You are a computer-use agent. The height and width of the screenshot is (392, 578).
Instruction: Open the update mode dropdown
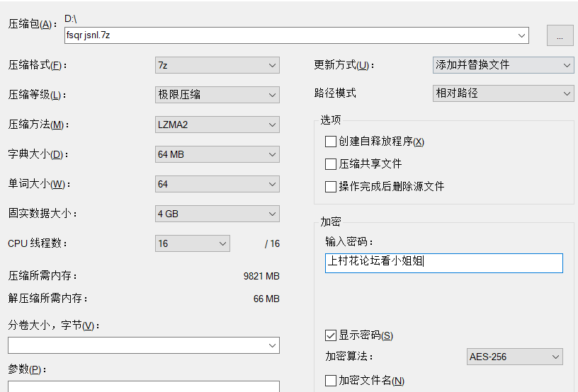(503, 65)
